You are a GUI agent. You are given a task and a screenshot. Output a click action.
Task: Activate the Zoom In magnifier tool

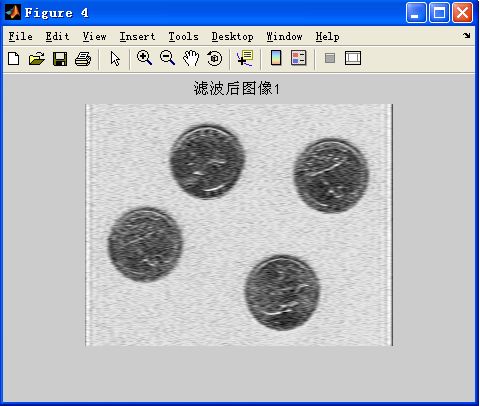point(144,58)
